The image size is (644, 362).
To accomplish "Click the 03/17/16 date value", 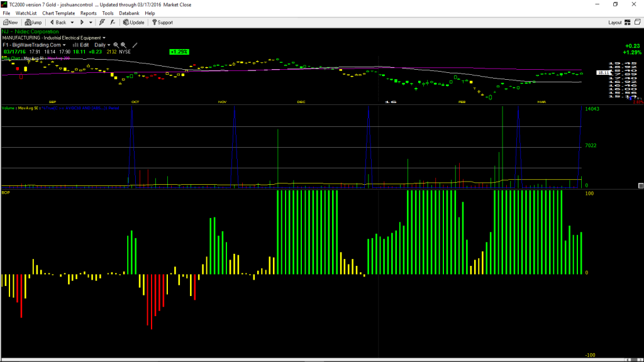I will click(x=14, y=52).
